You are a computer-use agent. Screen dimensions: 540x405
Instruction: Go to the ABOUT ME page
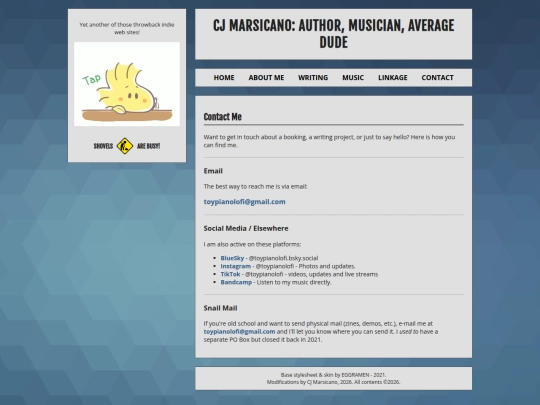click(266, 78)
